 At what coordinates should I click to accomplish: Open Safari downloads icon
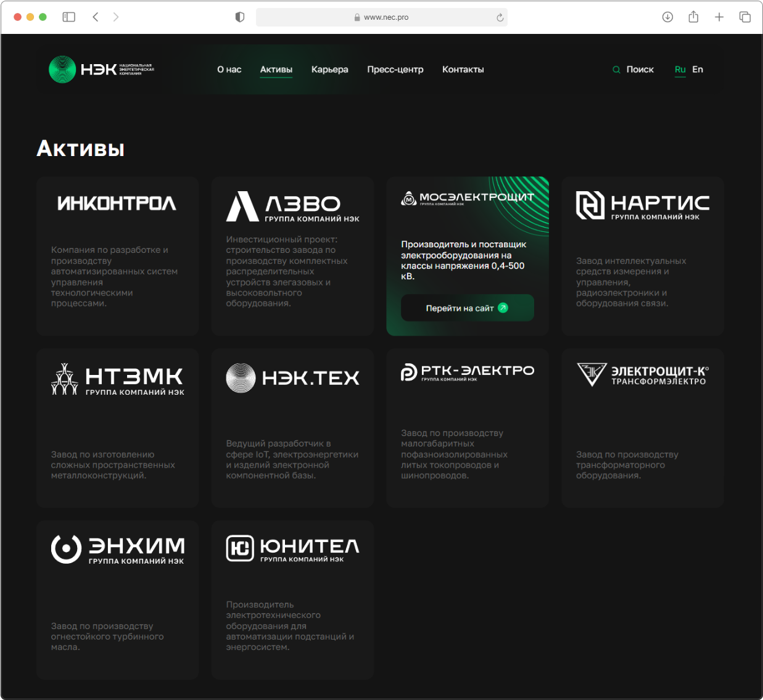667,17
